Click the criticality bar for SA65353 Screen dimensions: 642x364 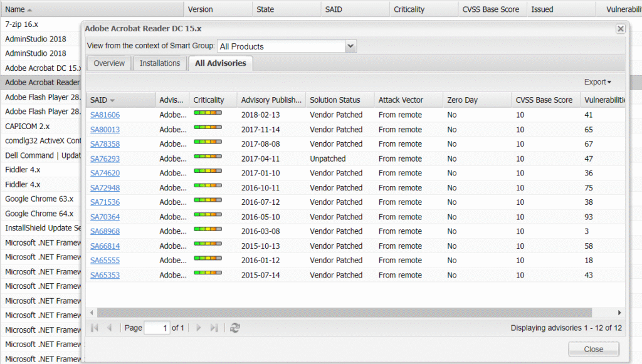pos(208,273)
